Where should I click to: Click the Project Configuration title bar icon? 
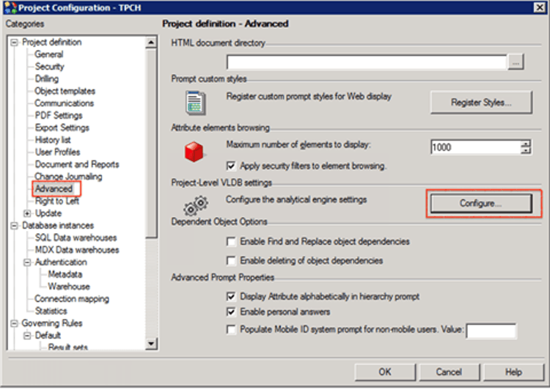[10, 8]
